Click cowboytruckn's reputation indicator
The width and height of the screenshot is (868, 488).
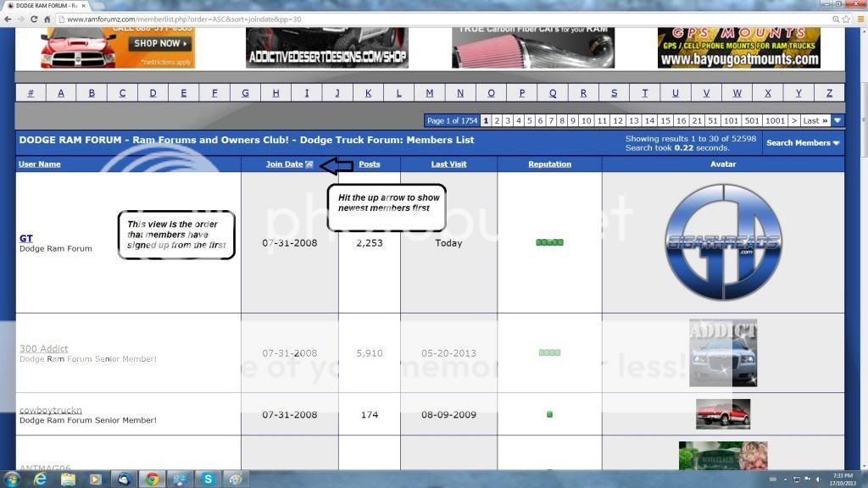549,414
